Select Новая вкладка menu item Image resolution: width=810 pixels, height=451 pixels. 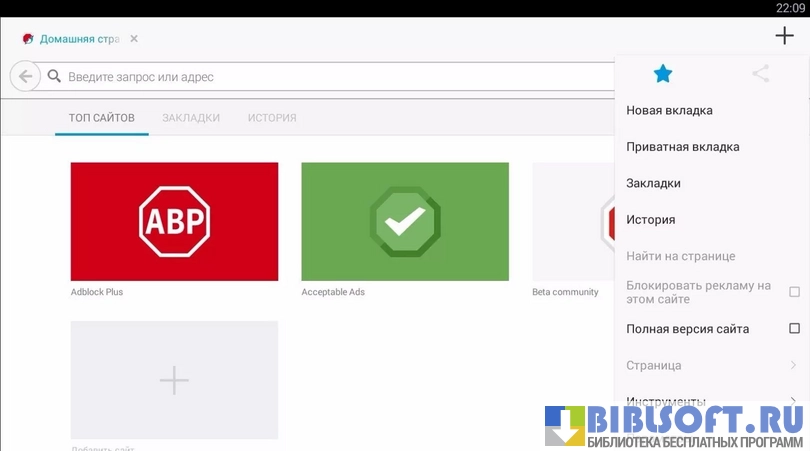click(669, 110)
